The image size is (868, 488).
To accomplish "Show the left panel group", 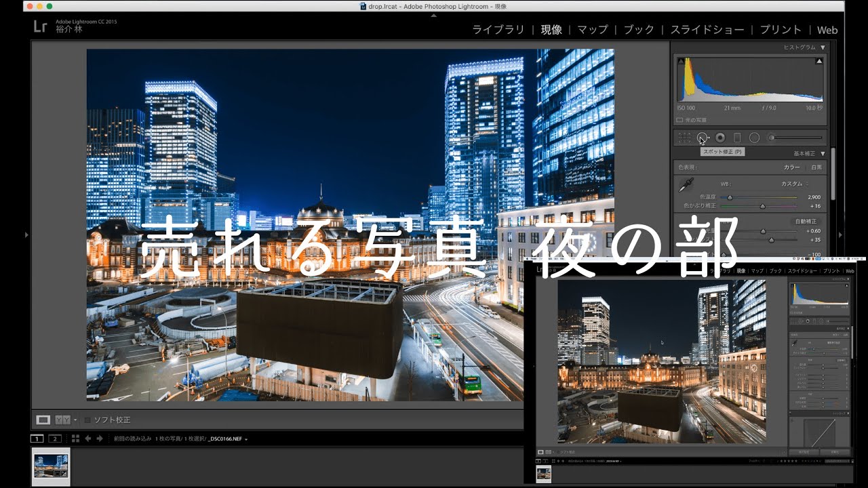I will click(x=27, y=235).
